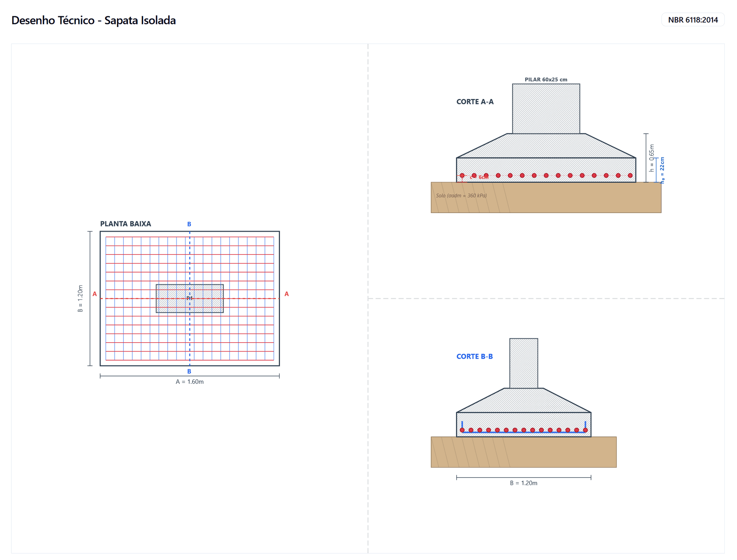The height and width of the screenshot is (560, 737).
Task: Click the left red A section marker
Action: [x=95, y=294]
